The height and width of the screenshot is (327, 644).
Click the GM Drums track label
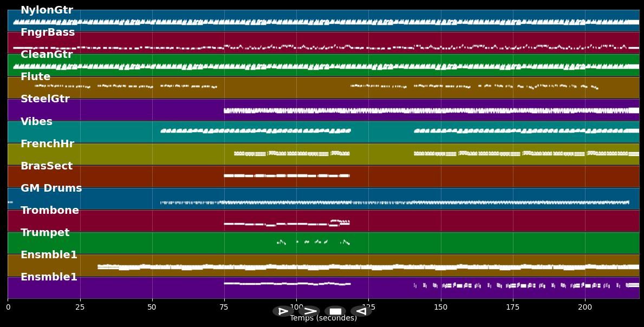pyautogui.click(x=51, y=188)
